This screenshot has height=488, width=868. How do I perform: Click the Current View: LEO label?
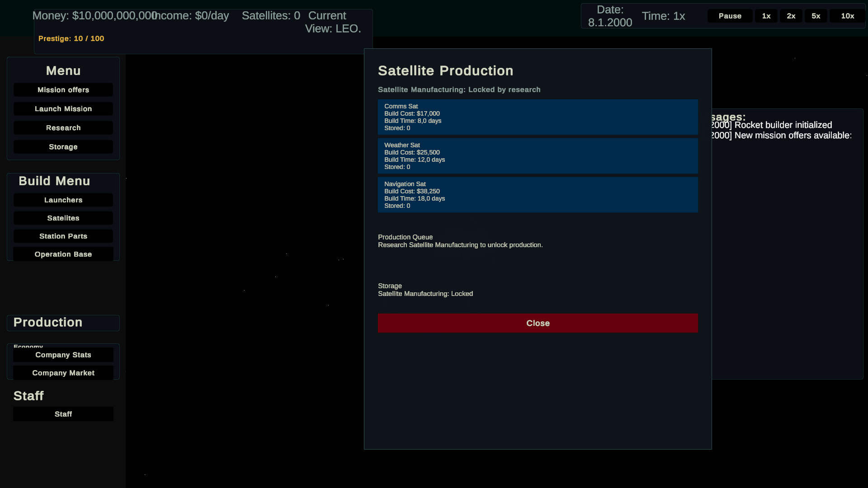(333, 22)
